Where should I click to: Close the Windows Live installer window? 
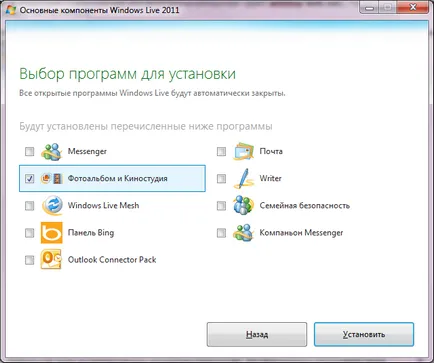pyautogui.click(x=413, y=7)
